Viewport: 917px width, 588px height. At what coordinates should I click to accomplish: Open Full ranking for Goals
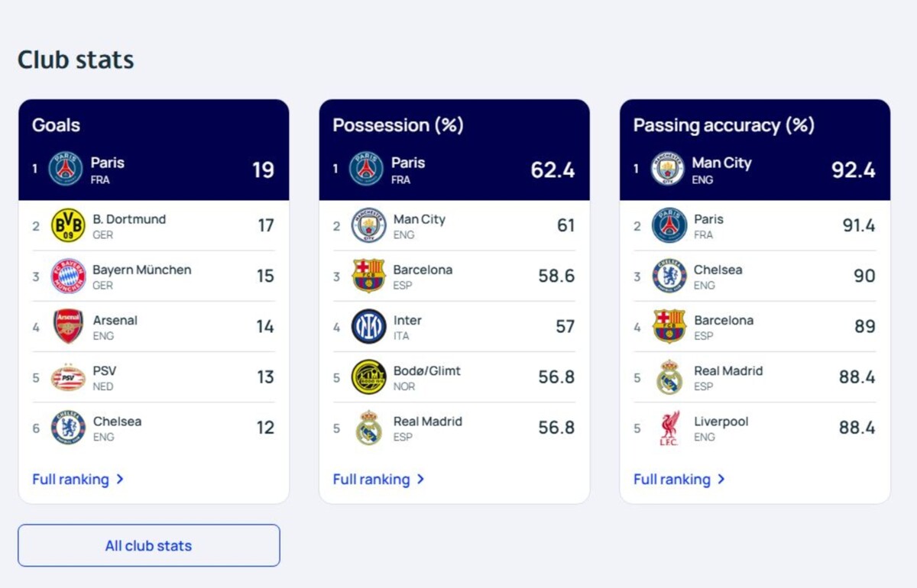point(78,480)
